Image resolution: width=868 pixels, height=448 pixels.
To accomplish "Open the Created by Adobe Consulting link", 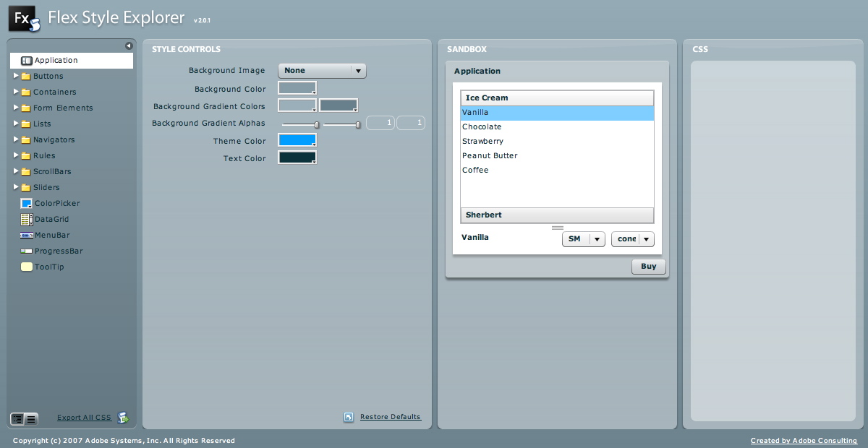I will tap(804, 441).
